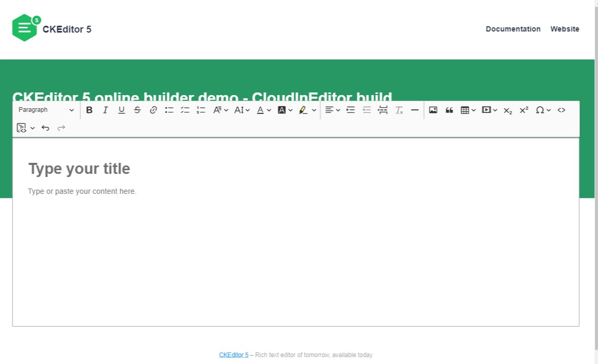Open the text alignment dropdown
598x364 pixels.
click(x=333, y=110)
